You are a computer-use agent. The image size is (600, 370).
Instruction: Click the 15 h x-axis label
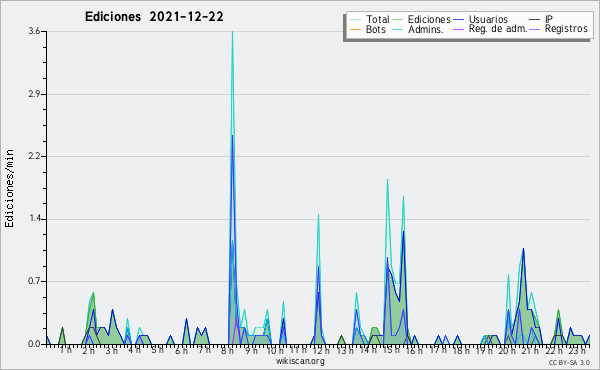[391, 350]
